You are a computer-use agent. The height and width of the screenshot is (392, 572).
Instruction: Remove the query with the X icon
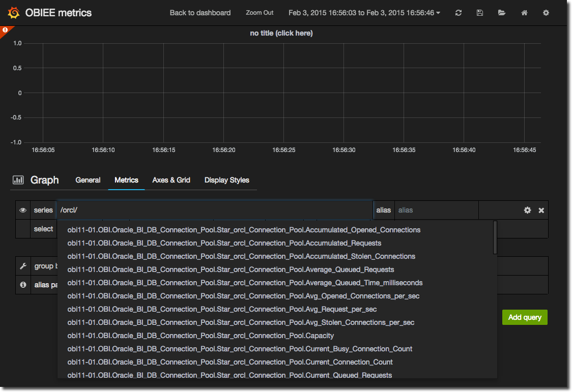(541, 210)
